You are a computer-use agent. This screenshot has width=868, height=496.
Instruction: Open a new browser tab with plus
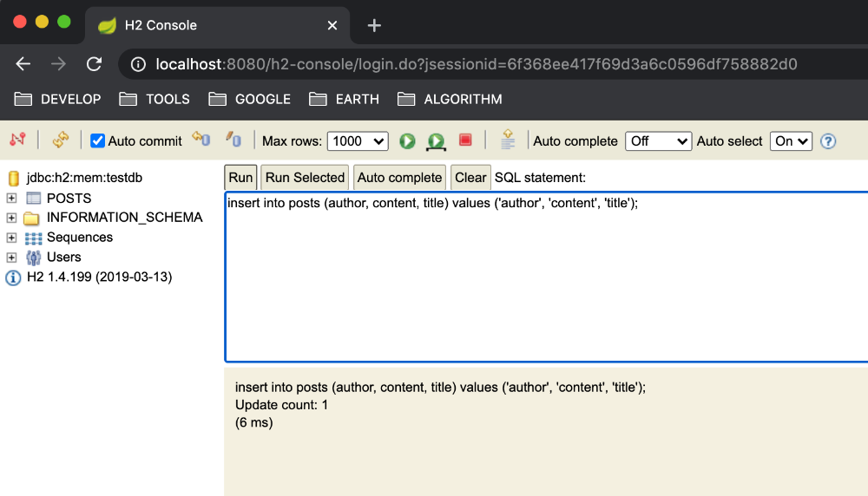pyautogui.click(x=374, y=25)
